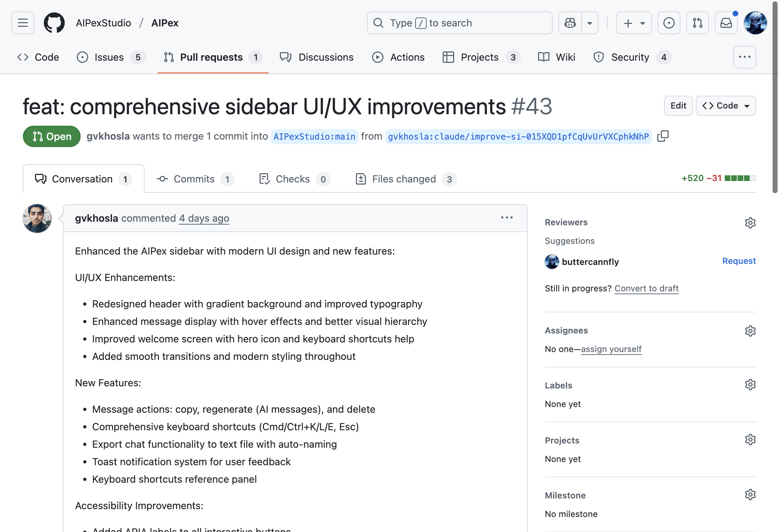Screen dimensions: 779x532
Task: Click the search input field
Action: click(x=459, y=23)
